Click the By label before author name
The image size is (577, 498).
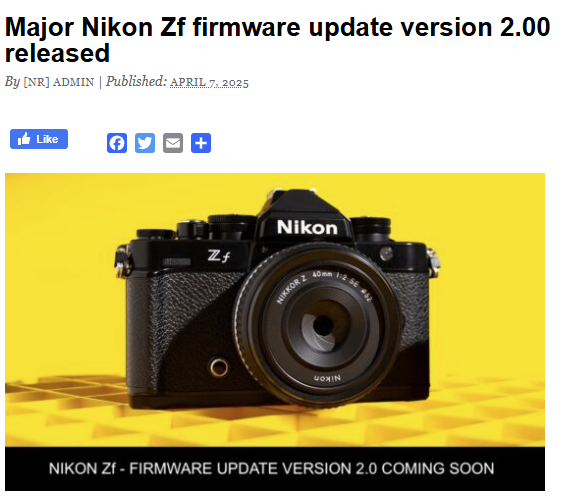tap(12, 82)
